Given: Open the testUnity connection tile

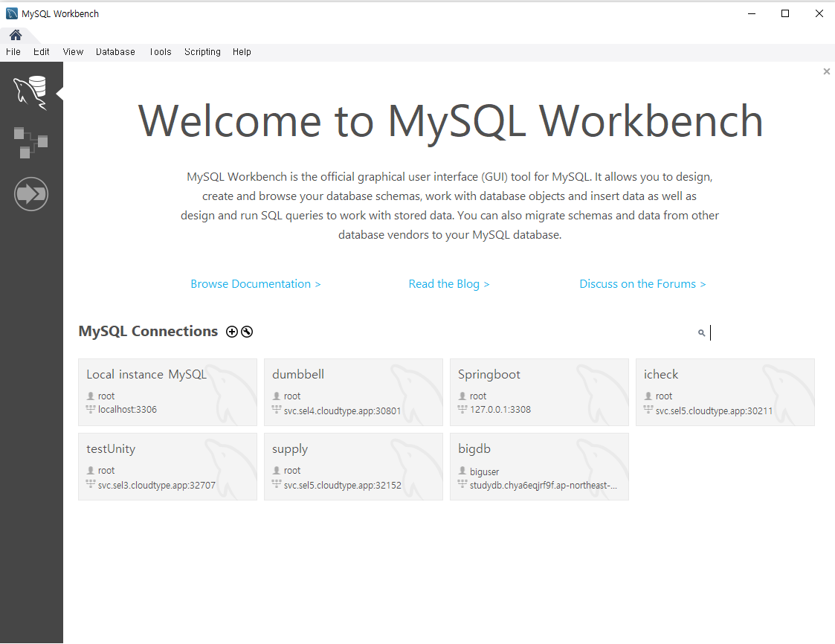Looking at the screenshot, I should [x=167, y=466].
